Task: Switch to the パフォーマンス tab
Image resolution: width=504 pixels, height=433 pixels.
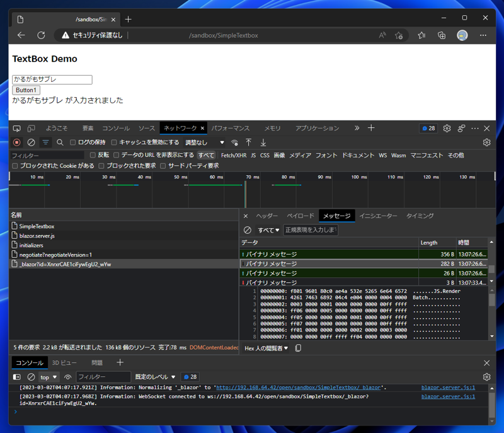Action: point(230,128)
